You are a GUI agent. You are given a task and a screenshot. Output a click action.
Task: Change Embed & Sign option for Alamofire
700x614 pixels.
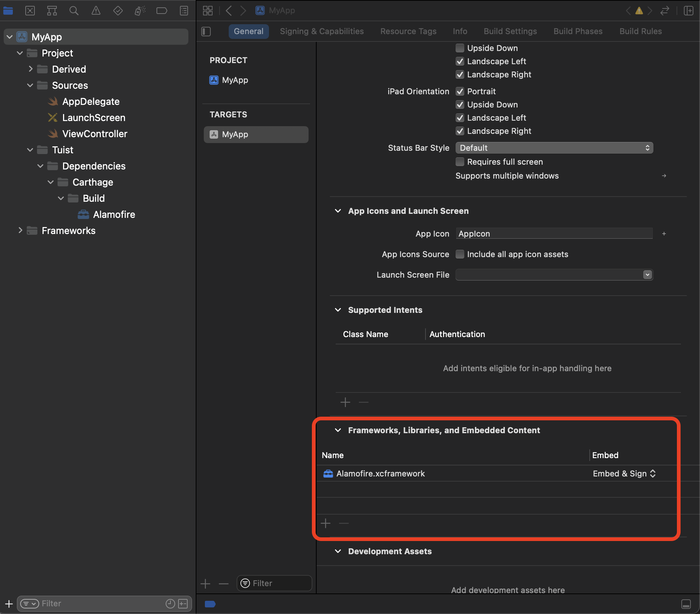pyautogui.click(x=624, y=474)
